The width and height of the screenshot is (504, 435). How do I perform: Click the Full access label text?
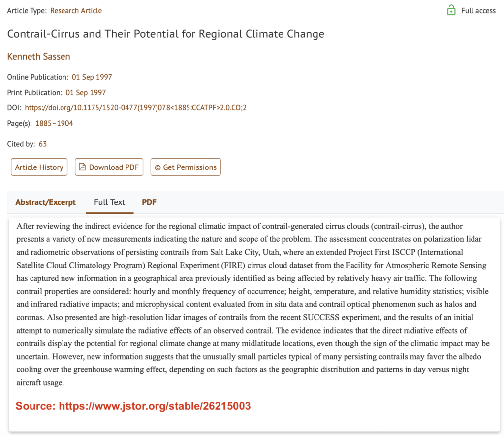pos(478,10)
